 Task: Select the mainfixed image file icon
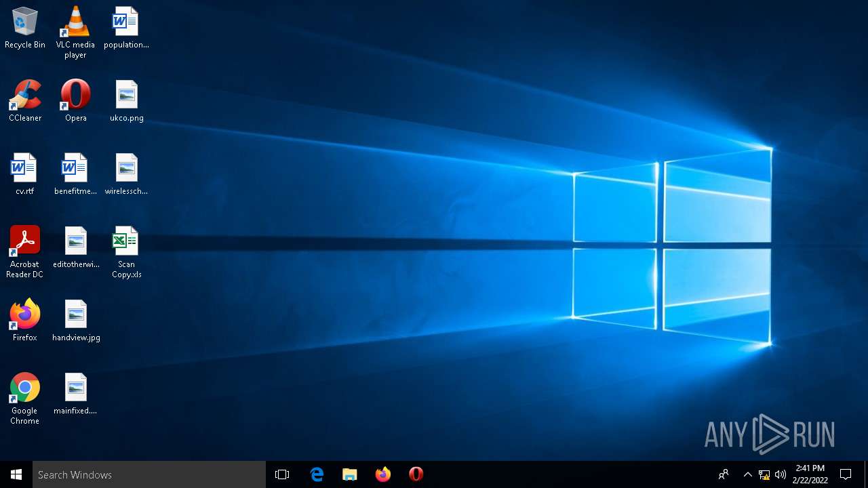coord(75,394)
